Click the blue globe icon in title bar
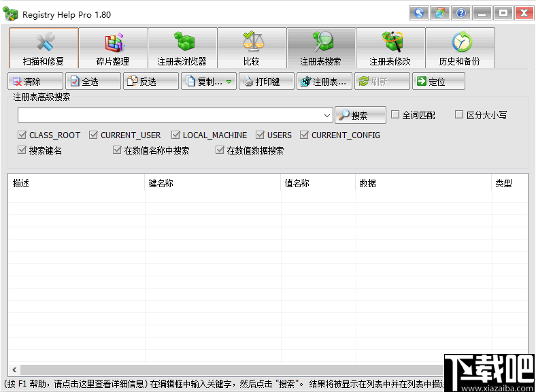Image resolution: width=536 pixels, height=392 pixels. pos(419,14)
